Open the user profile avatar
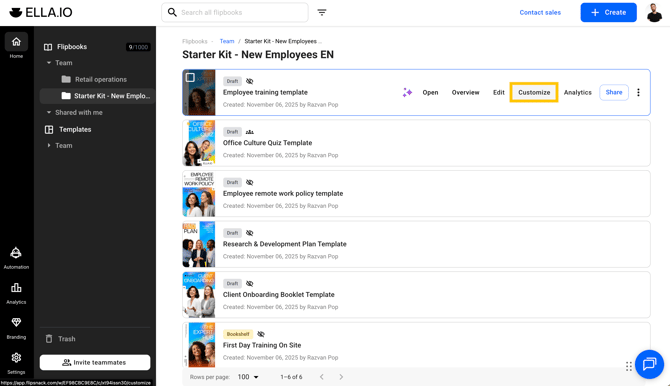The image size is (670, 386). click(x=654, y=12)
